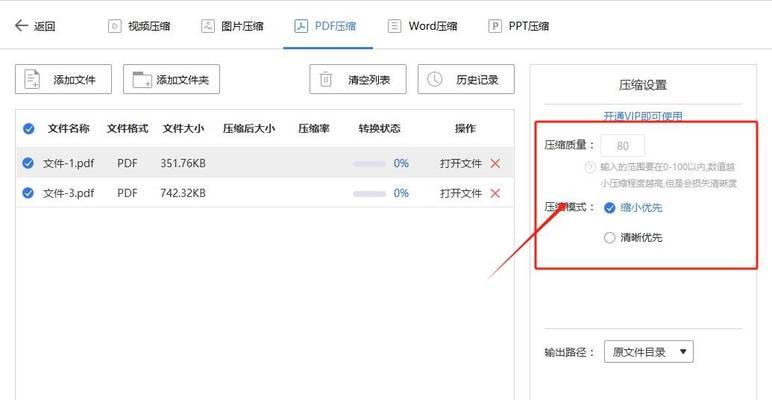Image resolution: width=772 pixels, height=400 pixels.
Task: Select the 文件-3.pdf file name
Action: 68,194
